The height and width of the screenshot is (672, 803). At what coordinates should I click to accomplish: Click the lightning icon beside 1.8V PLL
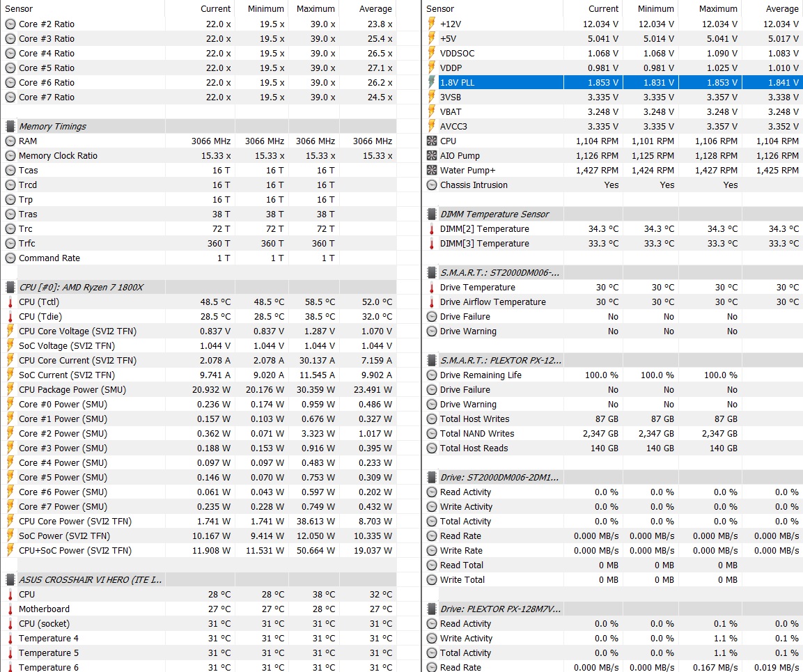click(431, 82)
